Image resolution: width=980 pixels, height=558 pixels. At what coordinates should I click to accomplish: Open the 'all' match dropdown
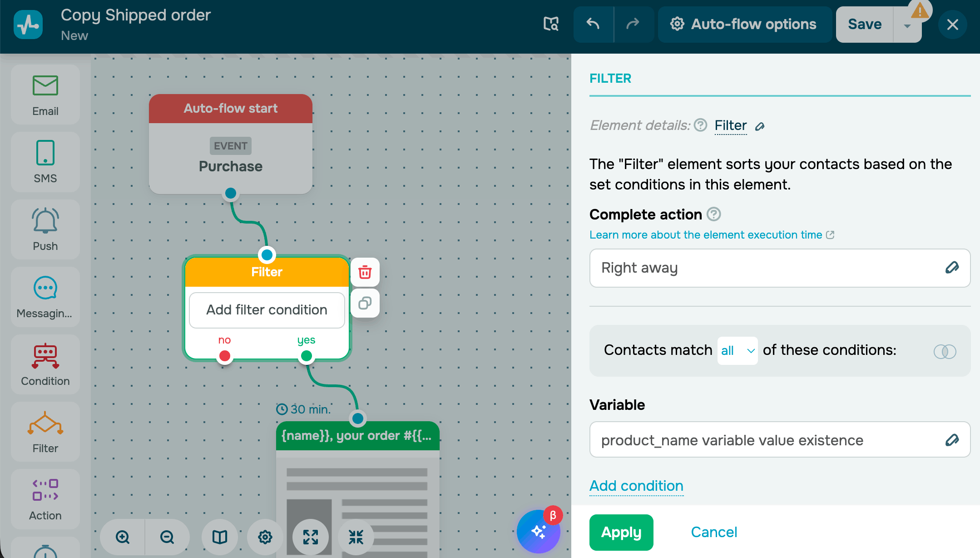737,350
